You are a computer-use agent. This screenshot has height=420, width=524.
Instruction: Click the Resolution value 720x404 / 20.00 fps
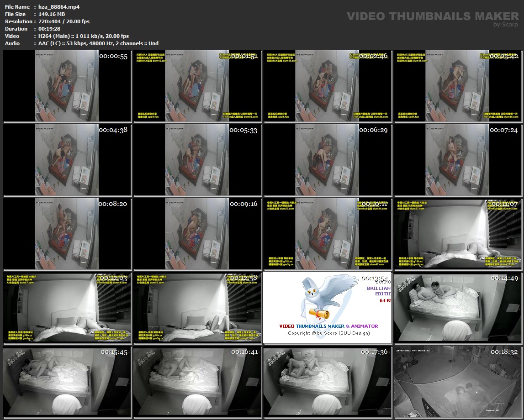(64, 21)
